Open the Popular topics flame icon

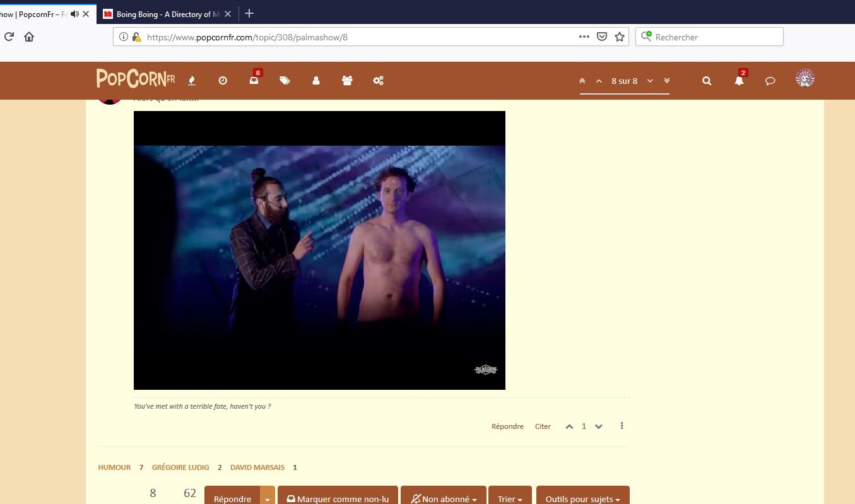click(x=192, y=80)
